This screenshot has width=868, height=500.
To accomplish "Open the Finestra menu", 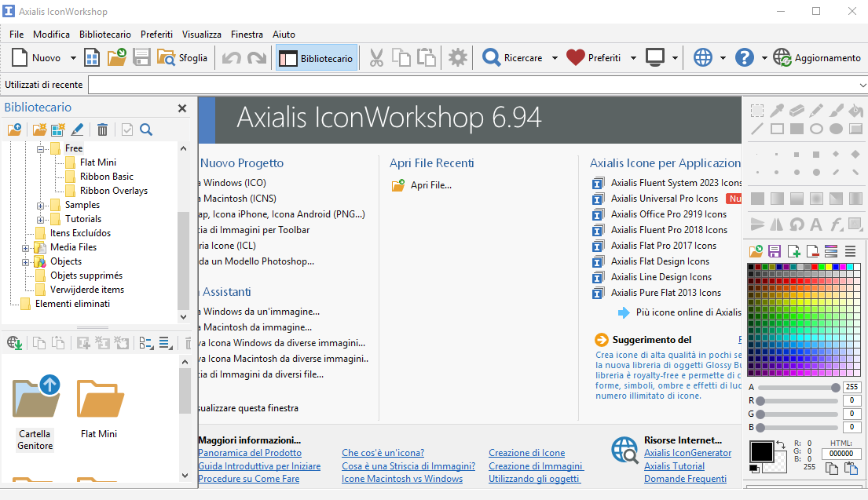I will click(247, 35).
